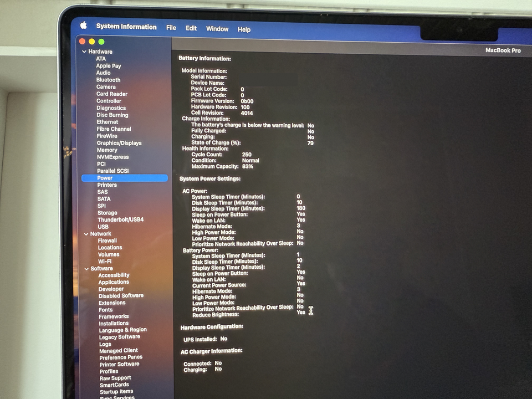Select PCI in the sidebar

pyautogui.click(x=101, y=164)
